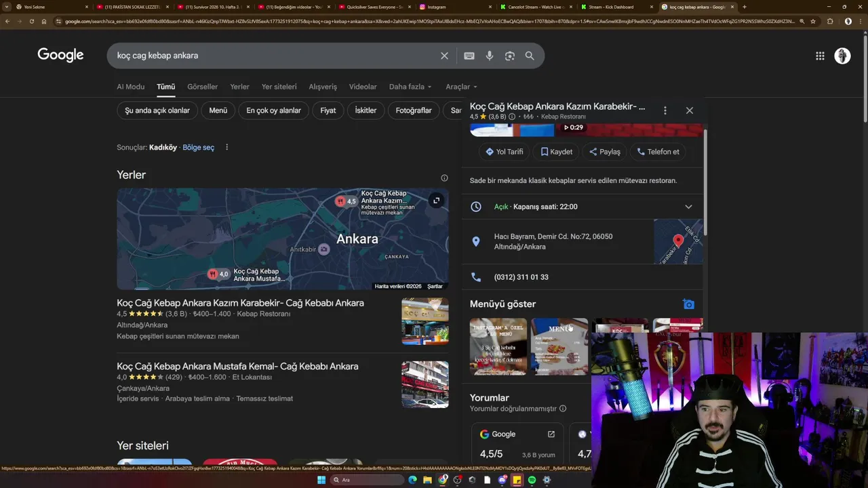This screenshot has width=868, height=488.
Task: Click the Kaydet button
Action: 557,152
